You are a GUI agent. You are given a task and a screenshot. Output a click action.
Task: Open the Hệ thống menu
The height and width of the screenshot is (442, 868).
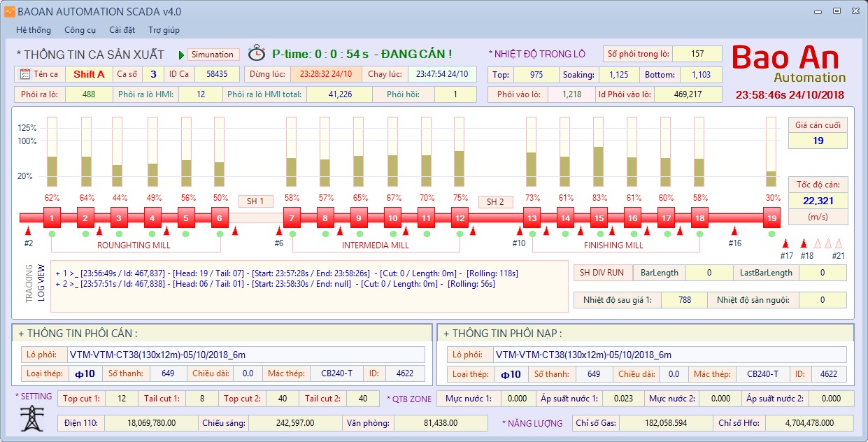(x=34, y=30)
